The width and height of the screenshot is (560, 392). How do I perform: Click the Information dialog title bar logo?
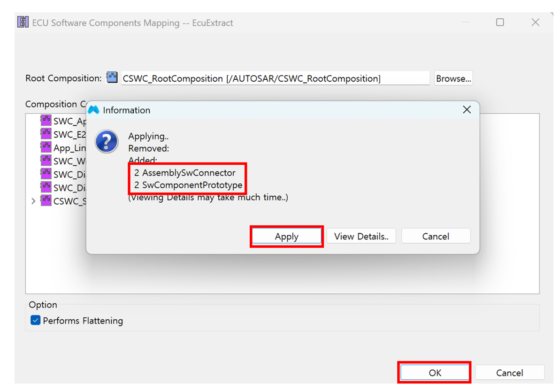pyautogui.click(x=94, y=110)
